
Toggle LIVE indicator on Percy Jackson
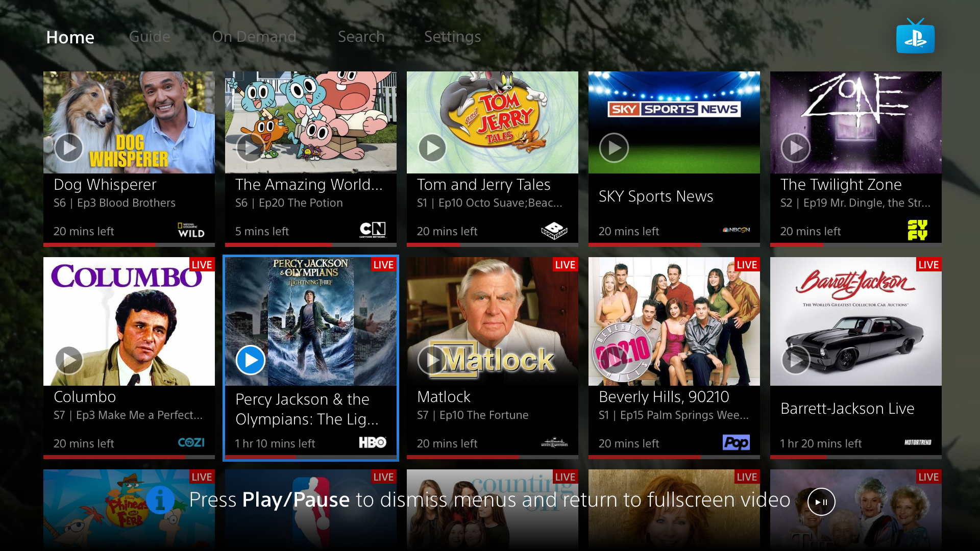pyautogui.click(x=382, y=264)
